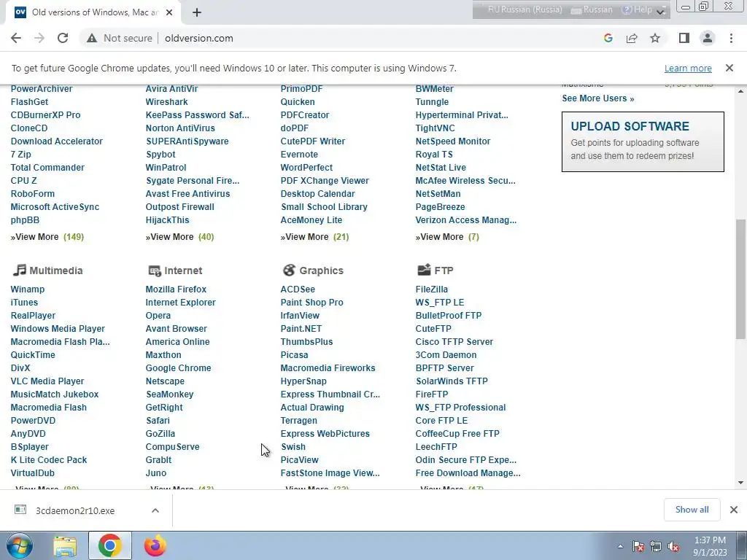Open the Winamp link
The height and width of the screenshot is (560, 747).
27,289
